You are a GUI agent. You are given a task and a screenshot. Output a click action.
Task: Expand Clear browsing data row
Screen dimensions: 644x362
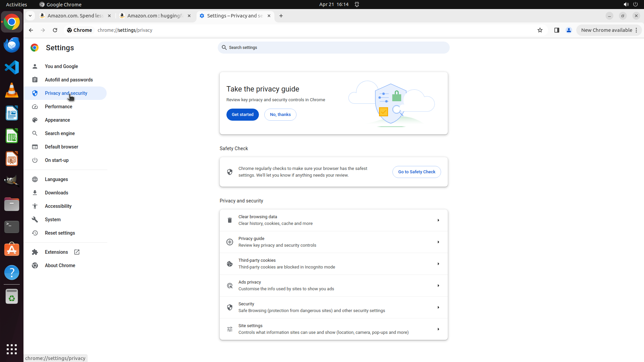[x=438, y=220]
